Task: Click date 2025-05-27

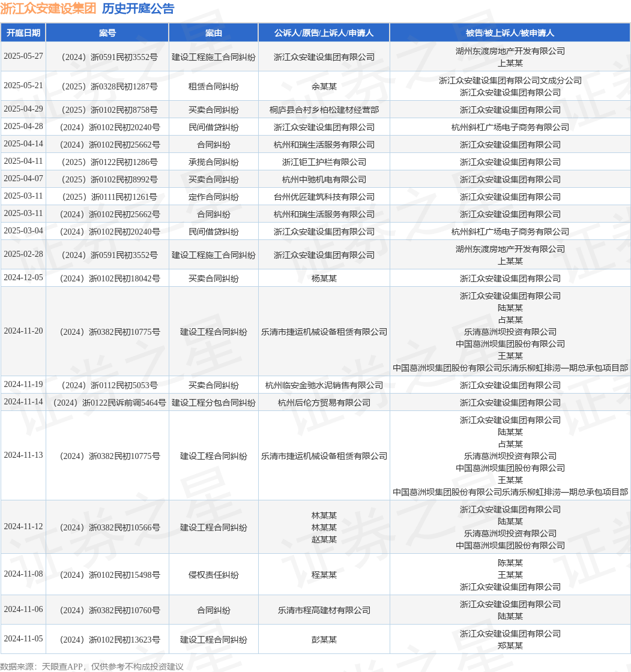Action: [x=23, y=56]
